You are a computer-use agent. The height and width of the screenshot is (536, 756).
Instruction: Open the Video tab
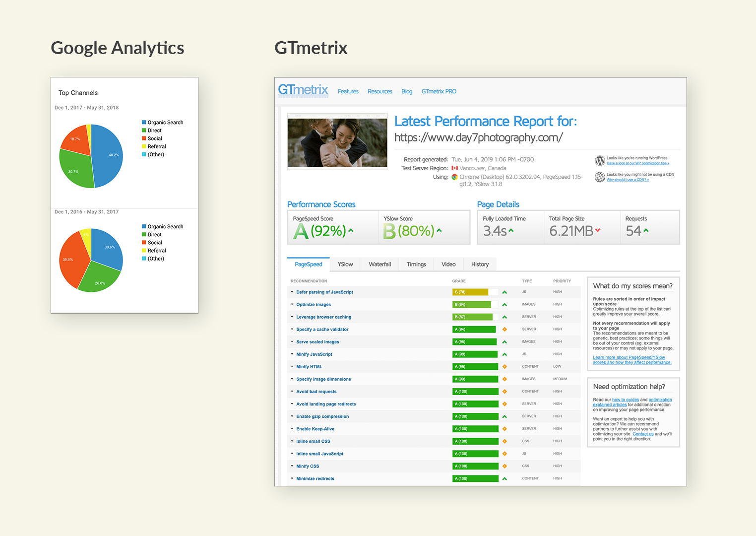448,265
